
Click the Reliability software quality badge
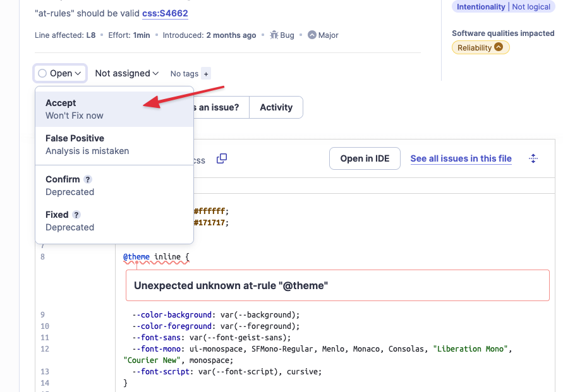[x=480, y=47]
